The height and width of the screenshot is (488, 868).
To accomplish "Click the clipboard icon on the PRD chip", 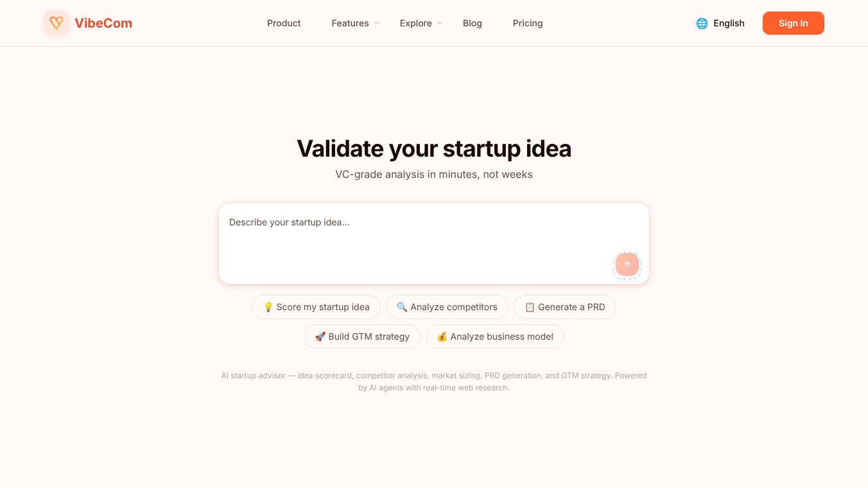I will (530, 307).
